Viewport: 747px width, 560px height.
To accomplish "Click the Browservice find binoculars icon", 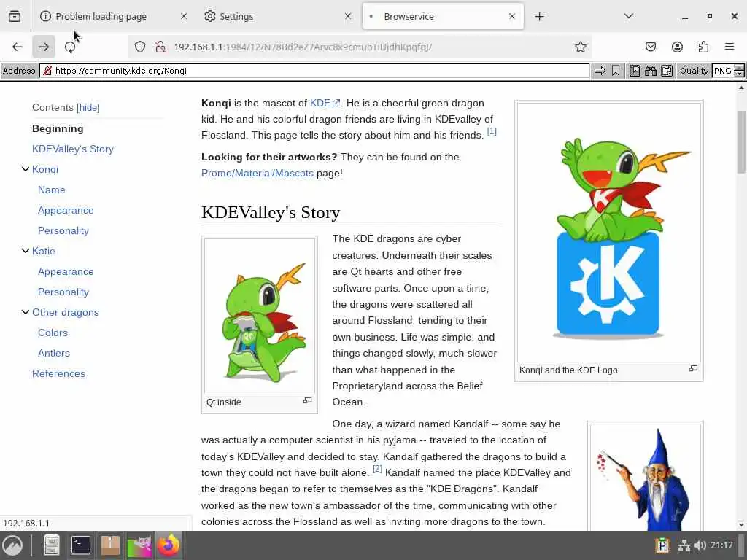I will (x=650, y=71).
